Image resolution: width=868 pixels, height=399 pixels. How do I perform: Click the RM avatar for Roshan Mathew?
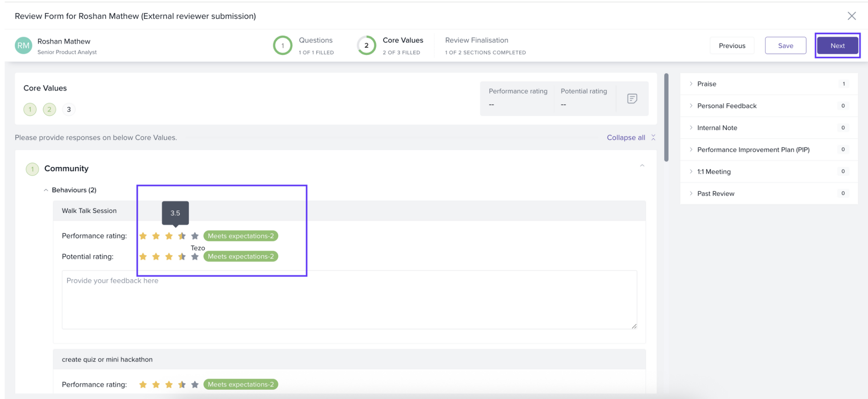coord(23,46)
